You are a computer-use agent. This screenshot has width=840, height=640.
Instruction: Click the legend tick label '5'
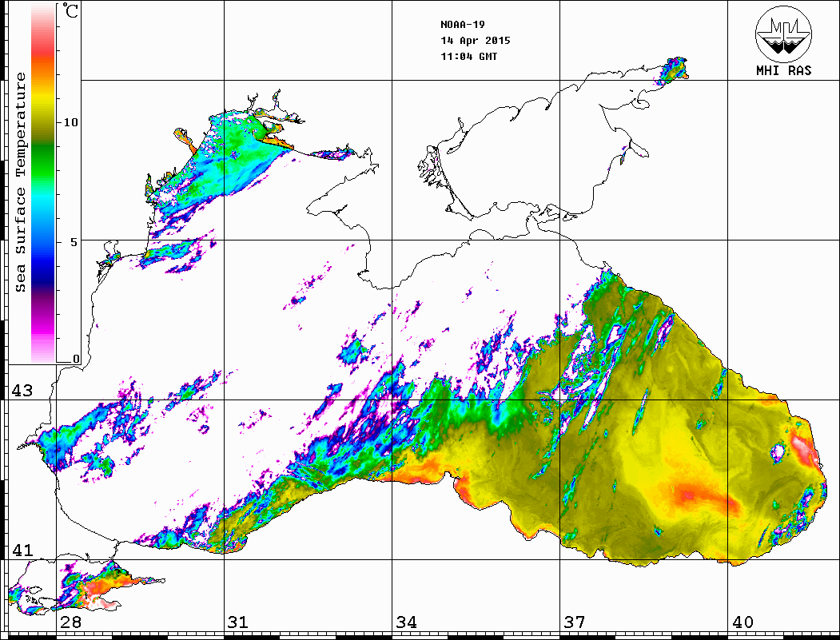coord(74,242)
